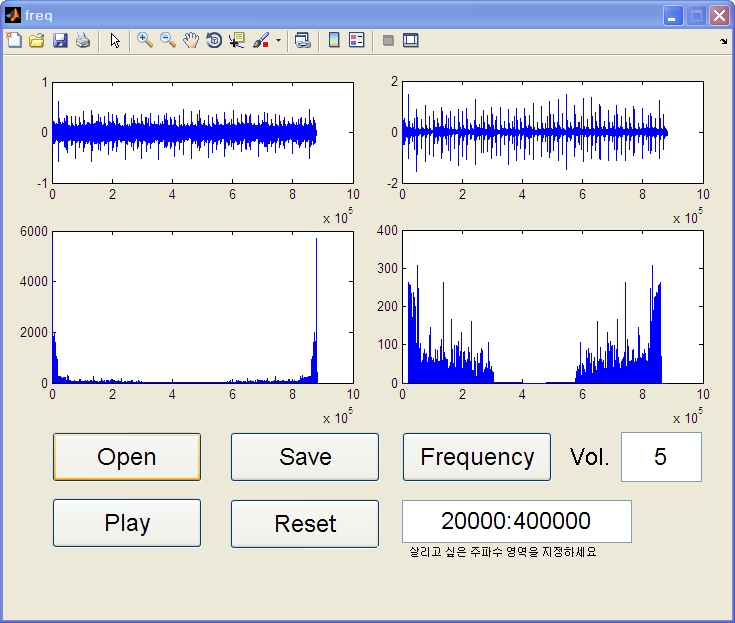Click the New Figure toolbar icon
Screen dimensions: 735x623
[14, 40]
